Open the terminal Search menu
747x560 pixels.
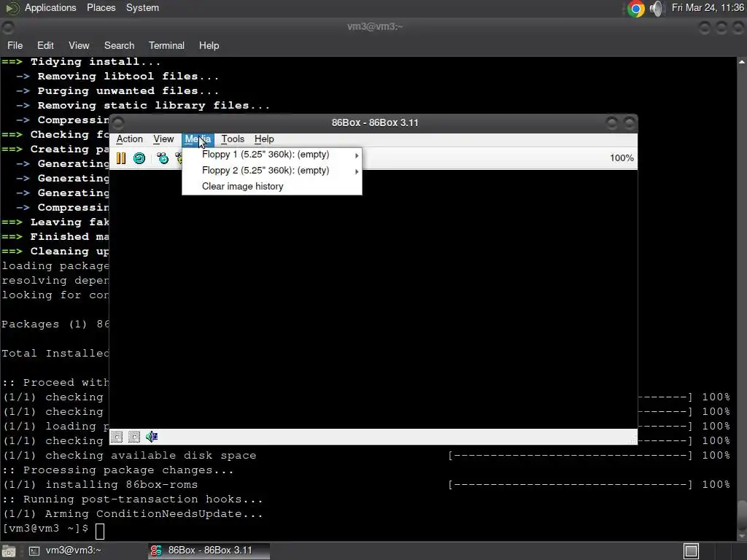pos(119,46)
